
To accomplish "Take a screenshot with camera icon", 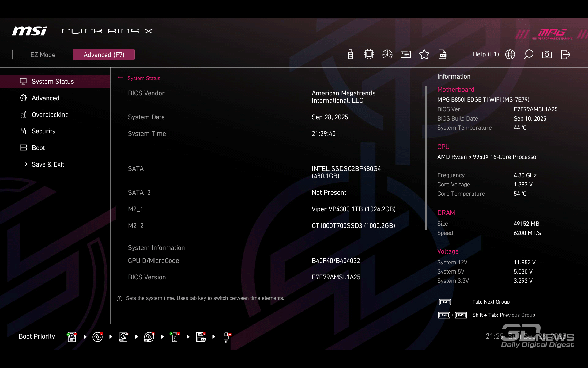I will pyautogui.click(x=547, y=55).
